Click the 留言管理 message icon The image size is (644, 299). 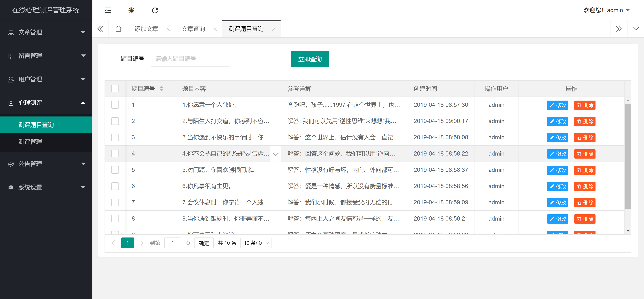coord(11,56)
